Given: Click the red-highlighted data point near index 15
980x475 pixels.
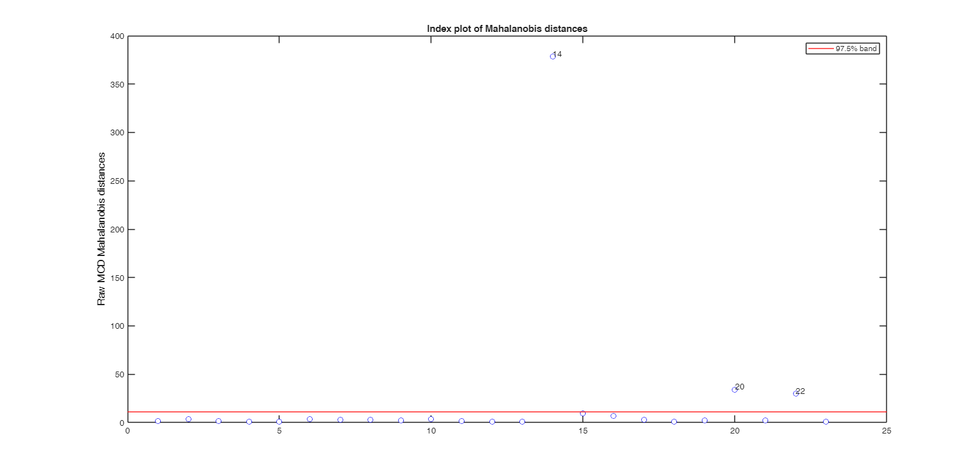Looking at the screenshot, I should coord(583,412).
